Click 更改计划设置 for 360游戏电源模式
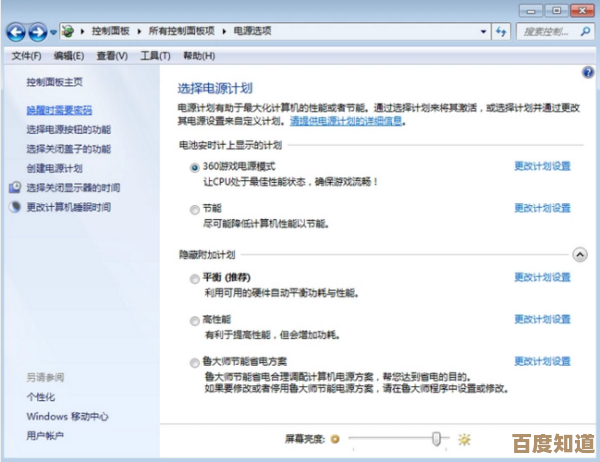The height and width of the screenshot is (462, 600). [542, 166]
